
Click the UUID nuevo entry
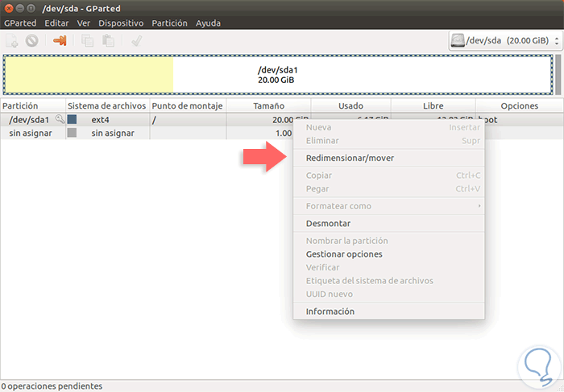coord(389,294)
